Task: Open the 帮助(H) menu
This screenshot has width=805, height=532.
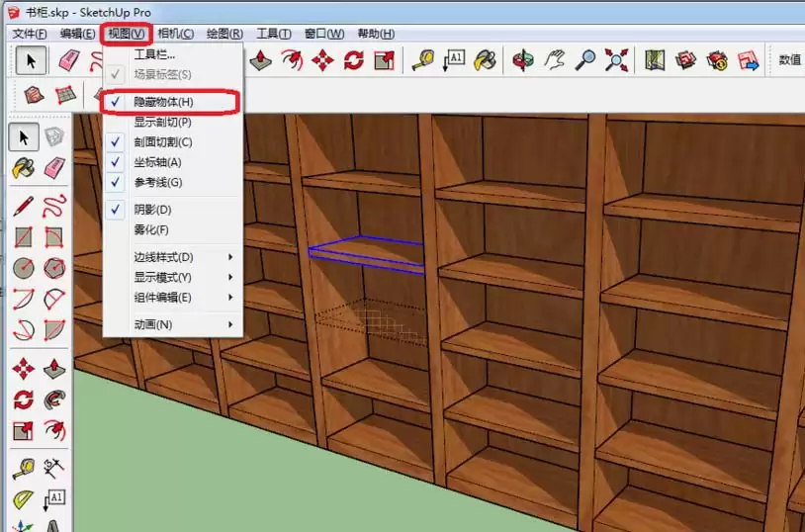Action: pyautogui.click(x=376, y=34)
